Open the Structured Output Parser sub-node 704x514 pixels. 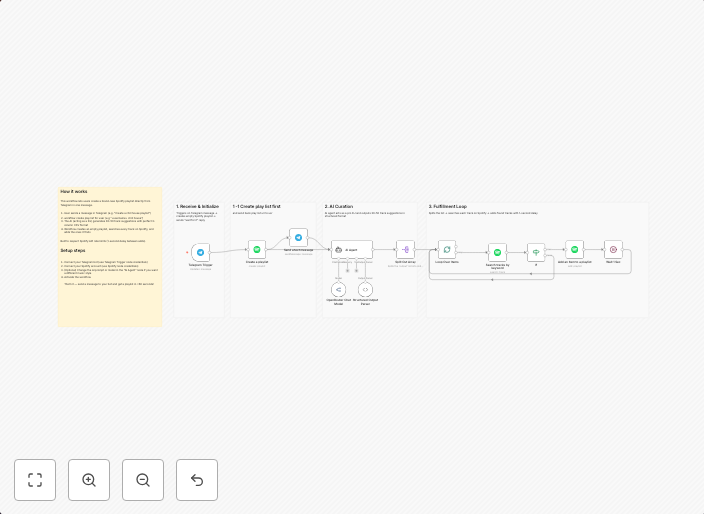(365, 290)
